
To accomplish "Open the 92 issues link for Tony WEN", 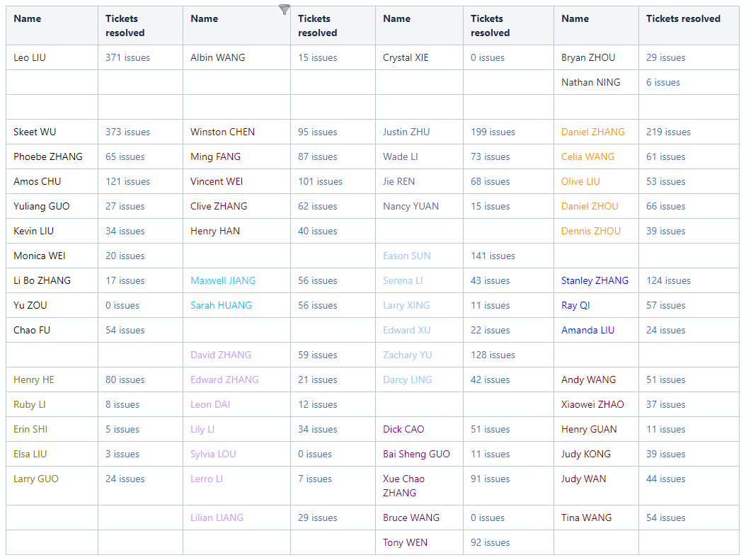I will pyautogui.click(x=490, y=542).
